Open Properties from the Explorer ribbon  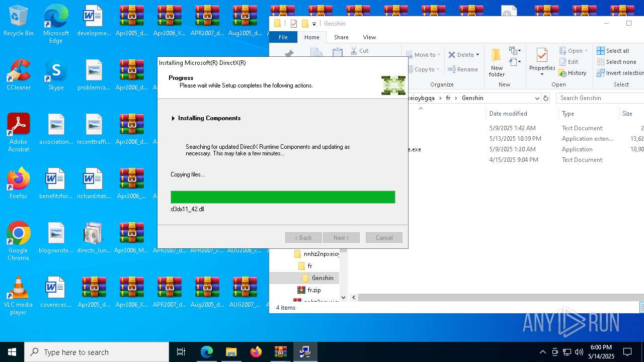point(542,62)
